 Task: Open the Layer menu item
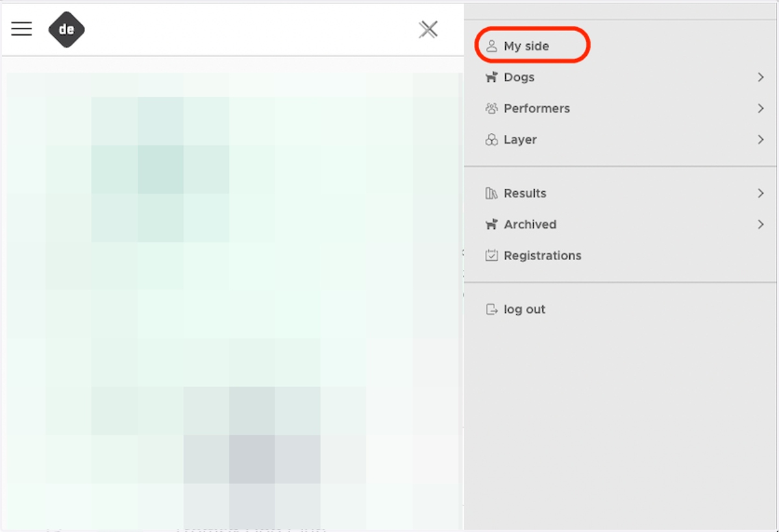[520, 139]
